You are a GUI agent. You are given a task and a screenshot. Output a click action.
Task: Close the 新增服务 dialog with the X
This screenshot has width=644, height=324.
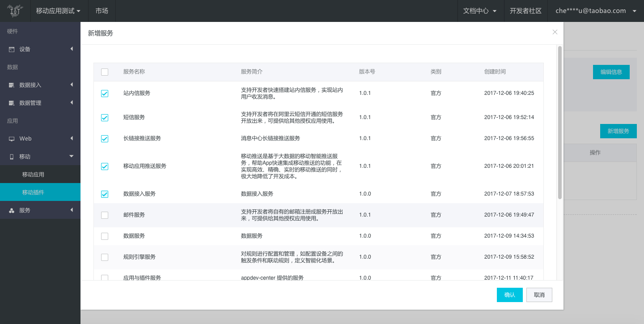555,32
